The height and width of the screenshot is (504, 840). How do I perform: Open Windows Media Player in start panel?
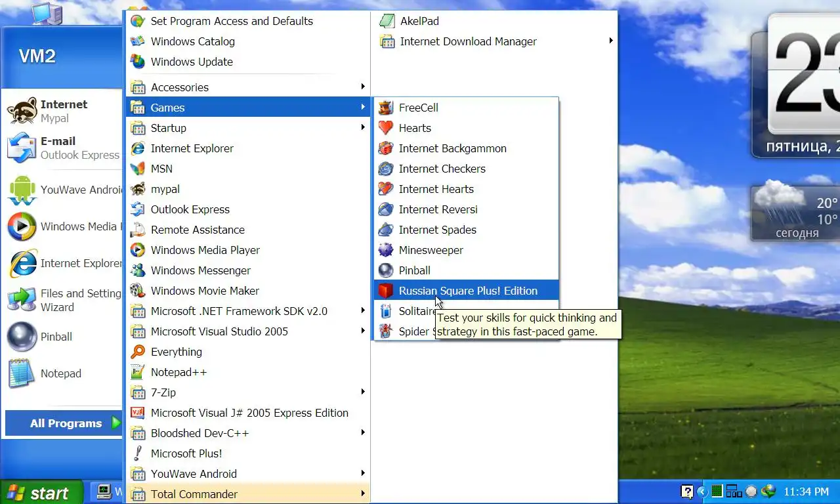(63, 226)
